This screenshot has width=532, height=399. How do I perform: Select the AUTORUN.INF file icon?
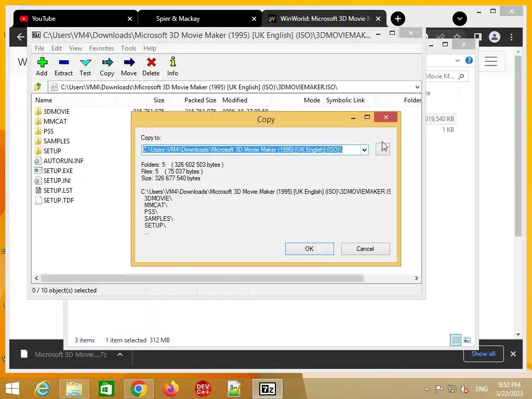38,161
